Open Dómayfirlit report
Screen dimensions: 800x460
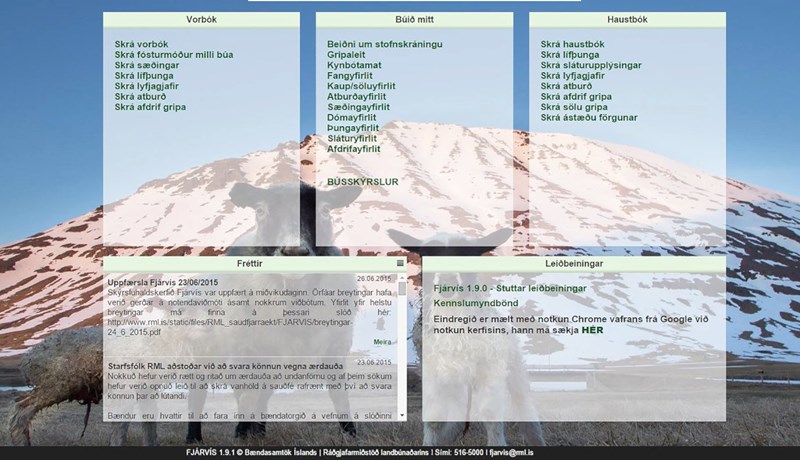[352, 117]
